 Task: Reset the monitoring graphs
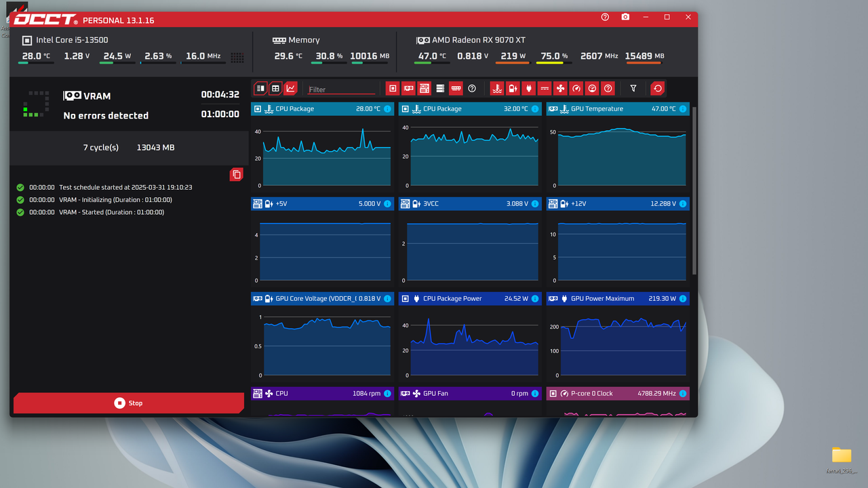[657, 88]
